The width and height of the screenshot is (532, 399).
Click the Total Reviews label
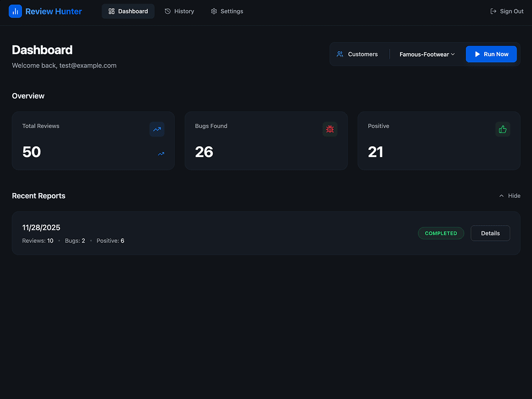(x=41, y=126)
